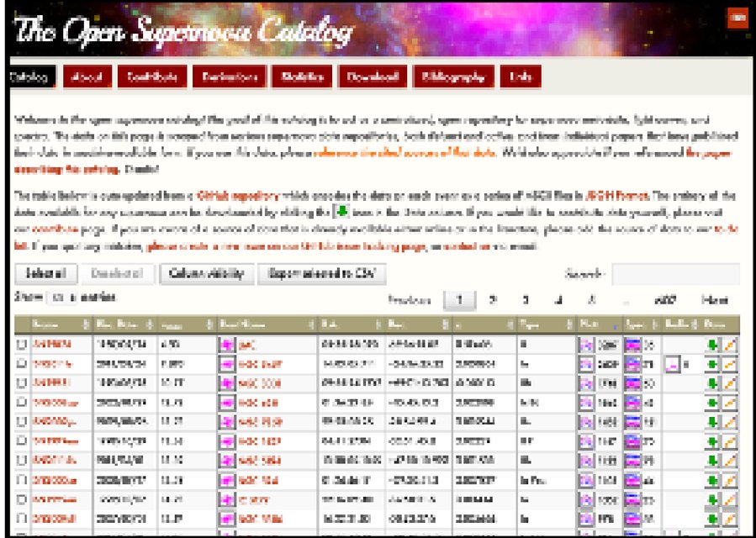
Task: Select the checkbox in the eighth table row
Action: point(22,481)
